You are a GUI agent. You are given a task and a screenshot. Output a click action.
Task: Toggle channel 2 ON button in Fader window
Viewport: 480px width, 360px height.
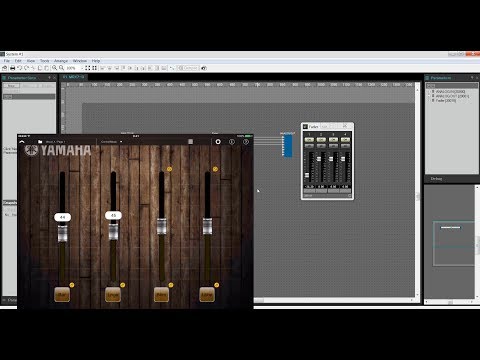tap(321, 140)
